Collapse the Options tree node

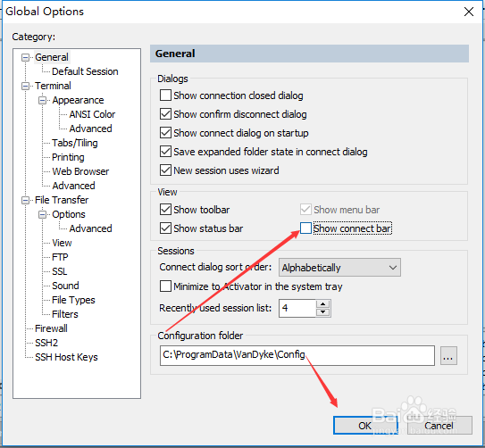[42, 214]
